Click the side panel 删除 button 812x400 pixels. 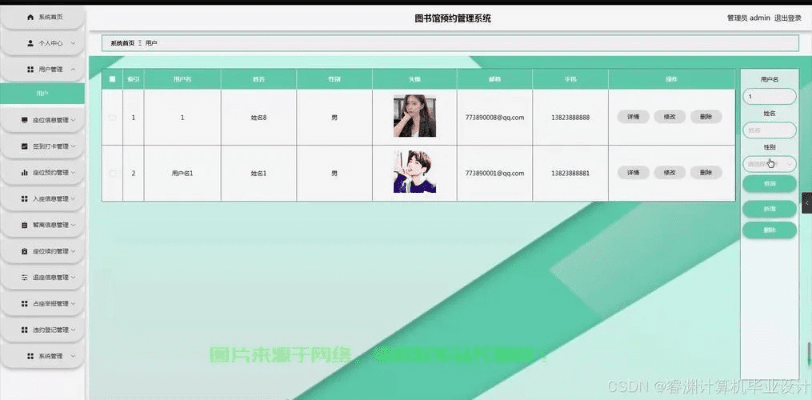(769, 231)
